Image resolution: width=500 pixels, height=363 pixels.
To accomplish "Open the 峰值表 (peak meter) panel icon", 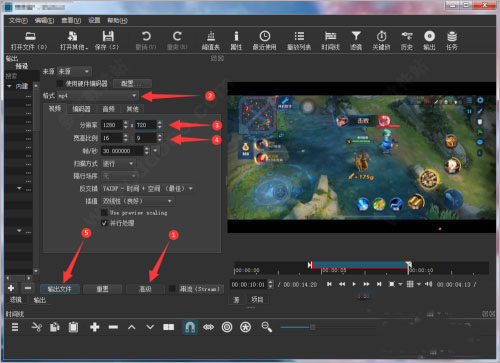I will click(x=211, y=36).
